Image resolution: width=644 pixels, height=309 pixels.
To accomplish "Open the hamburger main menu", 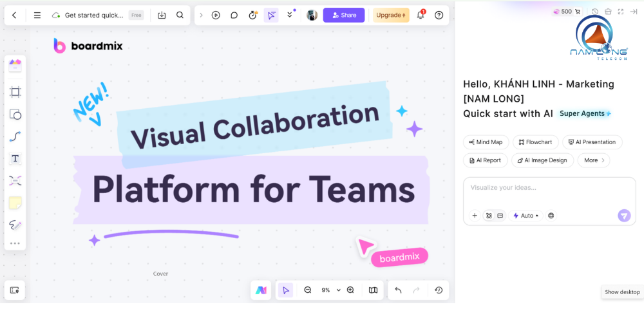I will click(x=37, y=15).
